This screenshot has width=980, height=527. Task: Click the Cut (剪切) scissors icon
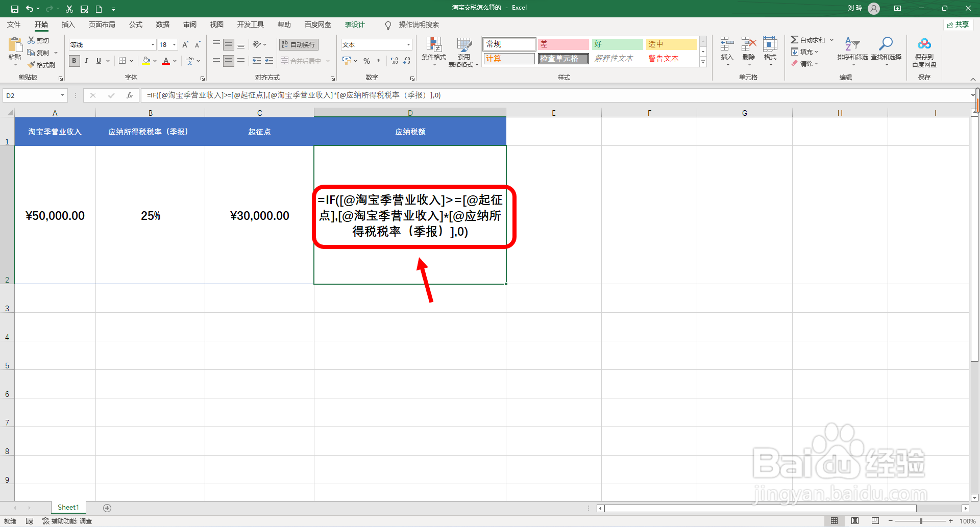tap(31, 40)
